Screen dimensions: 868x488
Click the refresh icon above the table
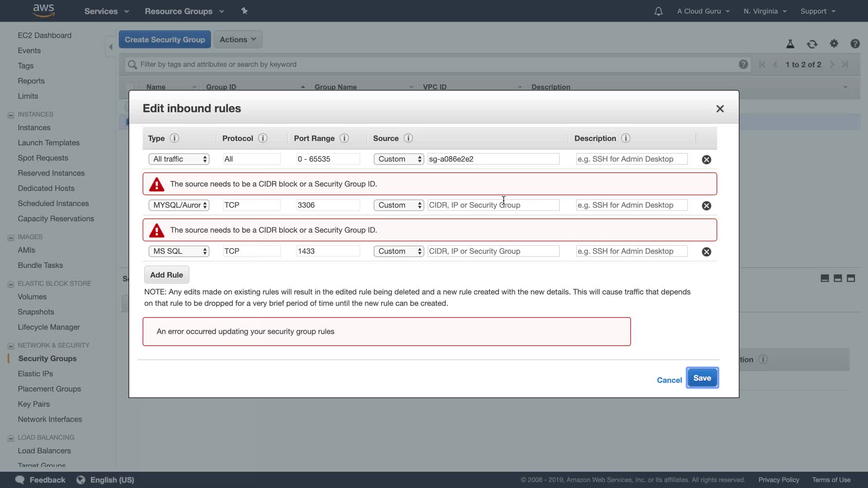[x=812, y=44]
